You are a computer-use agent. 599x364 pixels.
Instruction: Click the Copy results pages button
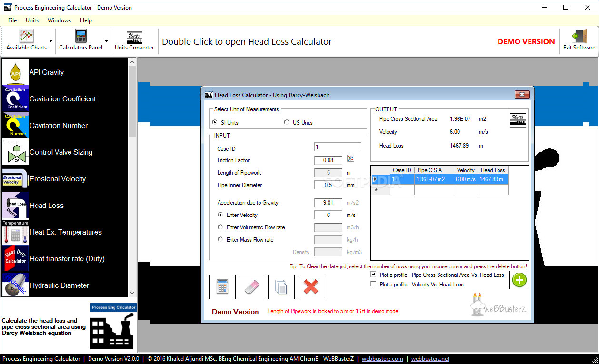tap(281, 287)
